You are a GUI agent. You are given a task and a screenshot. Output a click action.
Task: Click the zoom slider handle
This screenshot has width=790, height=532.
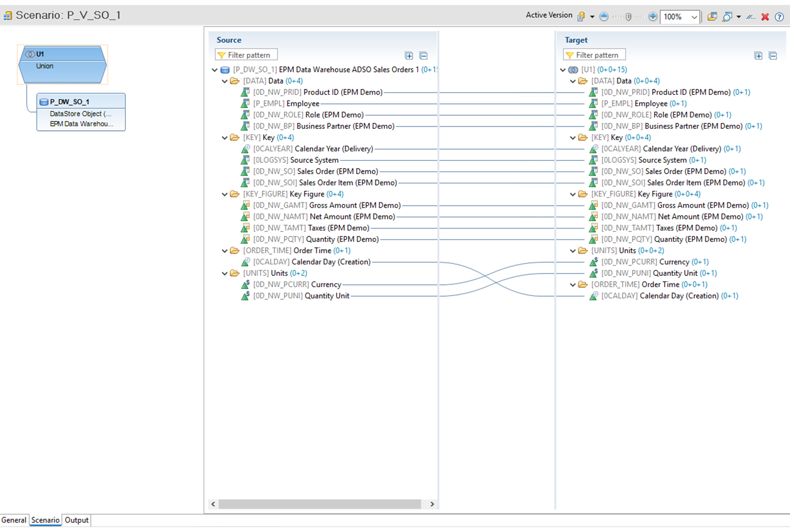pos(629,17)
